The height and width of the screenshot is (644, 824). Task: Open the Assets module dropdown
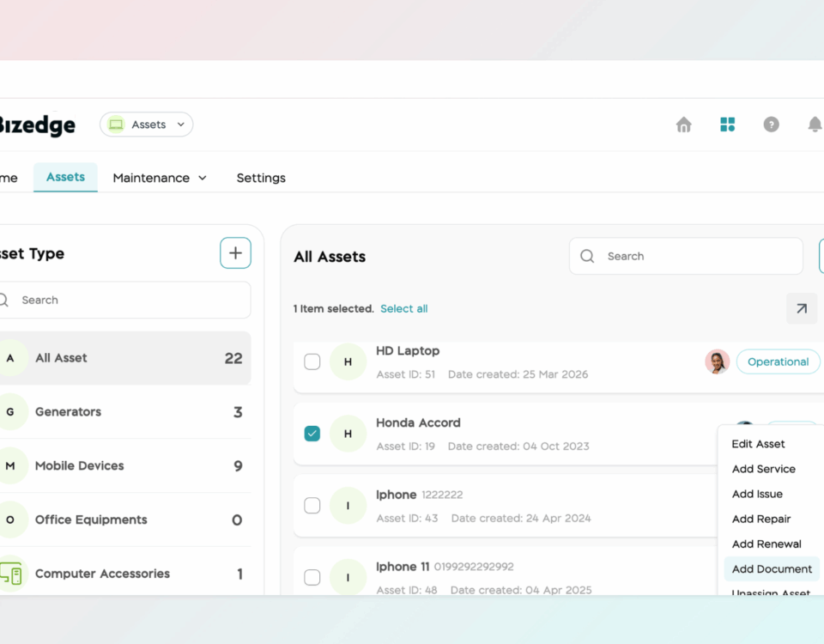tap(147, 125)
